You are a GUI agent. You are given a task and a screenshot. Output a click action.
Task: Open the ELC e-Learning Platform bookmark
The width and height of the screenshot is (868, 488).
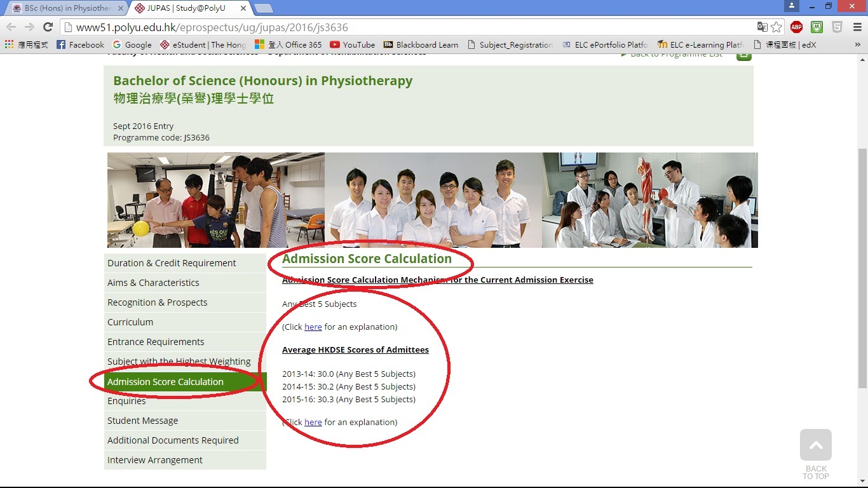[x=700, y=44]
